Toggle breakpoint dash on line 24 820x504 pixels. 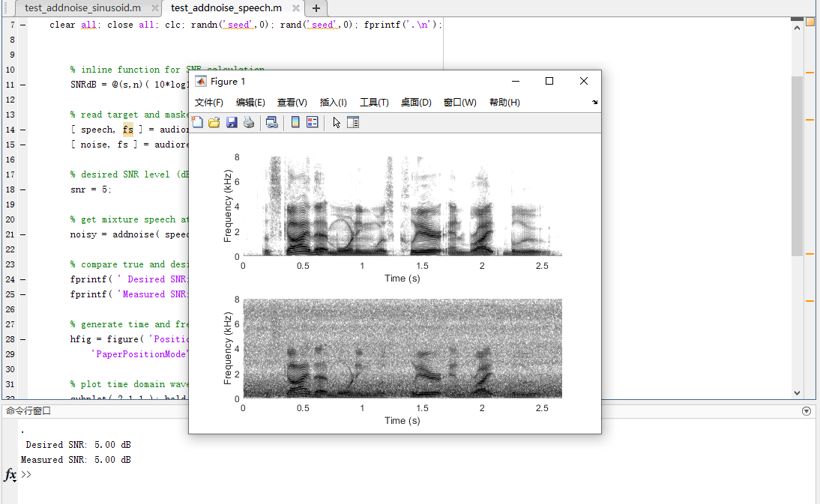point(23,279)
